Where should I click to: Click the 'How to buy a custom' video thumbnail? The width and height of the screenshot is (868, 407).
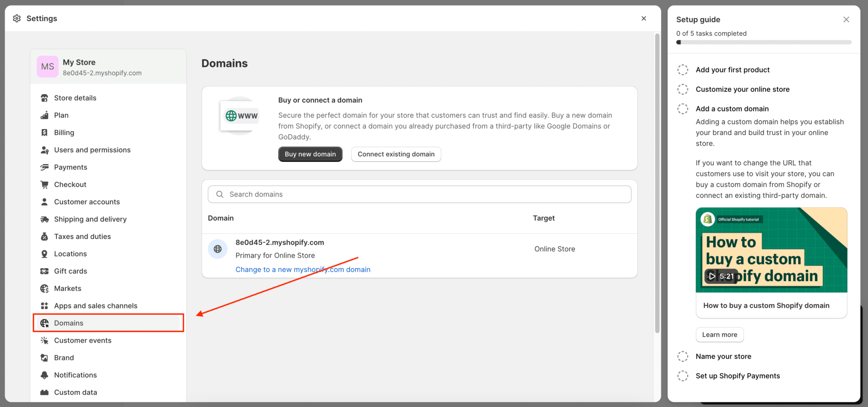771,250
